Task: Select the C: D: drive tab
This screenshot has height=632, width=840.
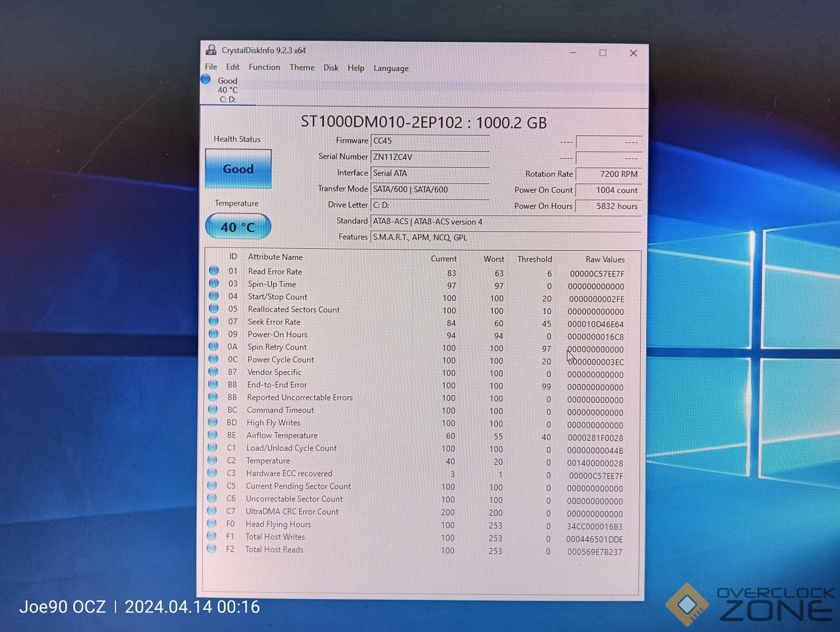Action: point(228,90)
